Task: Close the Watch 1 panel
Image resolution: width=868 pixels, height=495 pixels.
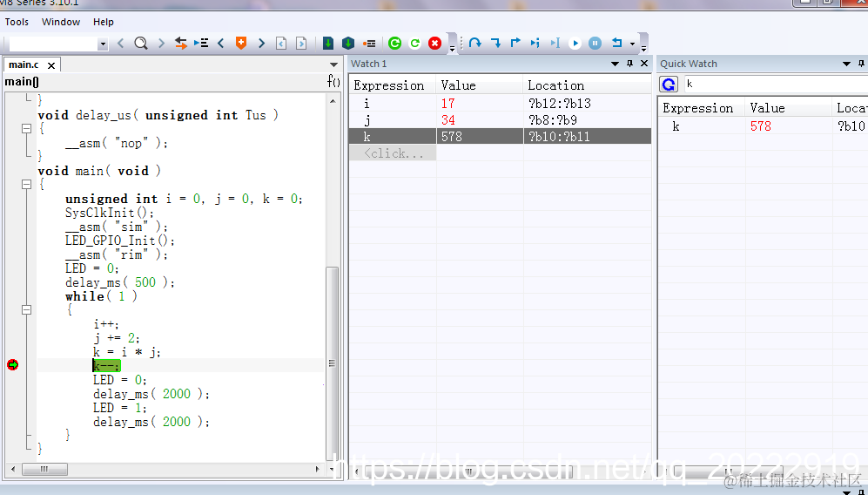Action: pyautogui.click(x=643, y=64)
